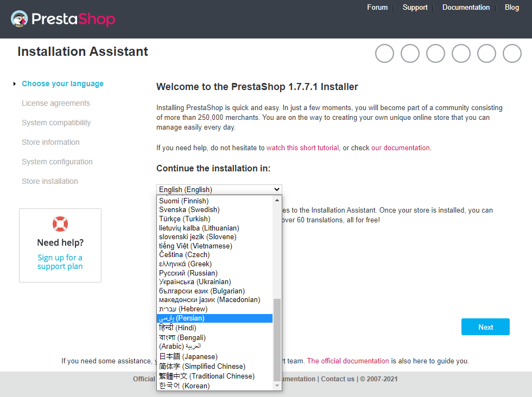Open the Forum header menu item
532x397 pixels.
tap(377, 8)
